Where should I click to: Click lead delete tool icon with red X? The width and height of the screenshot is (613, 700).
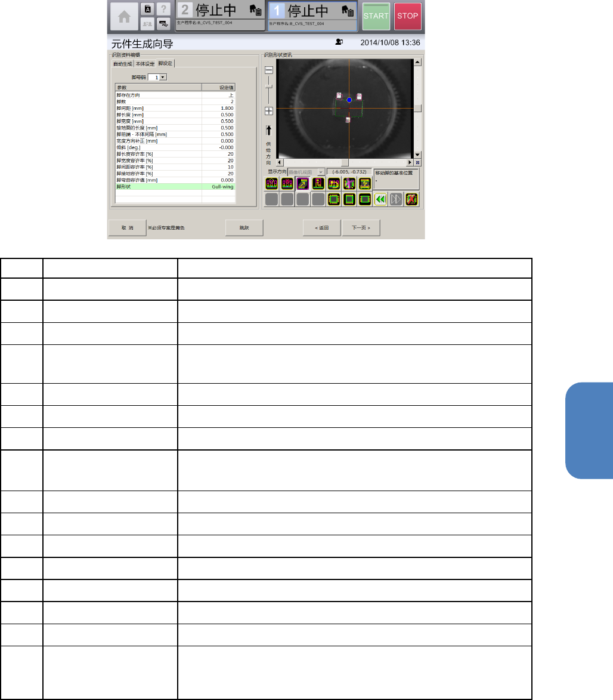[287, 183]
